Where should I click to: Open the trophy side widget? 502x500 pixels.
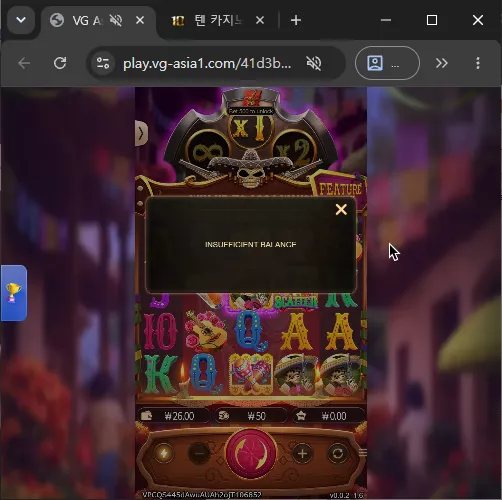click(14, 293)
